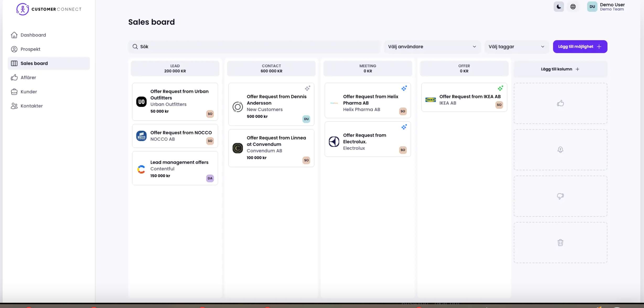644x308 pixels.
Task: Click the DU user avatar
Action: pos(592,7)
